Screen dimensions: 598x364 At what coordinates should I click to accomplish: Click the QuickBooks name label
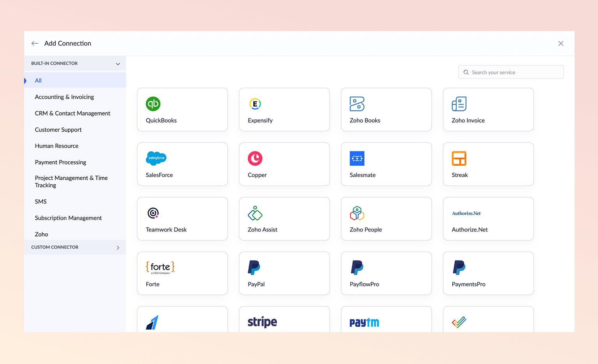coord(161,121)
